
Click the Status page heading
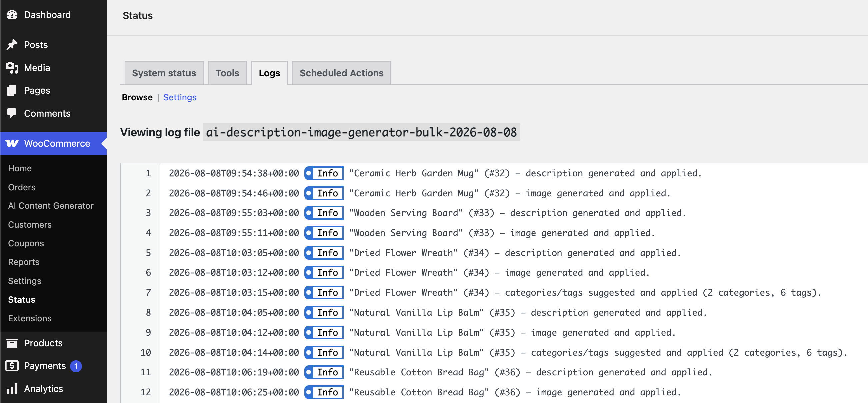click(x=137, y=15)
